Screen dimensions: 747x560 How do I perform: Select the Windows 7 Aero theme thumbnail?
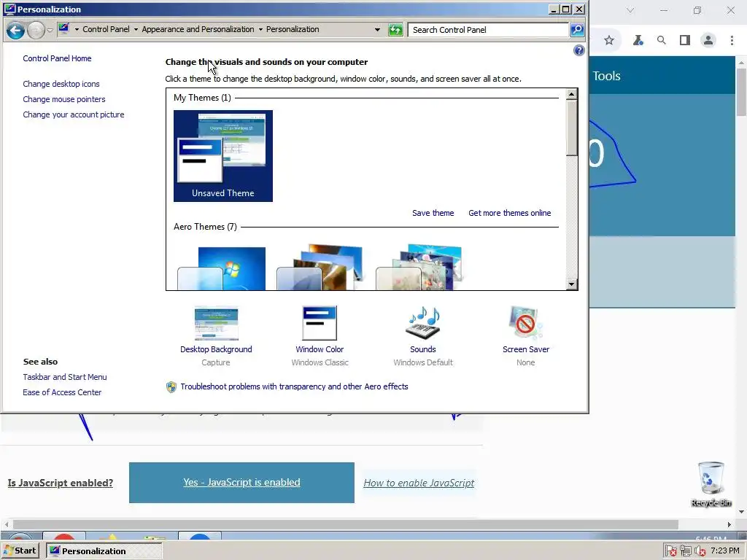[222, 268]
